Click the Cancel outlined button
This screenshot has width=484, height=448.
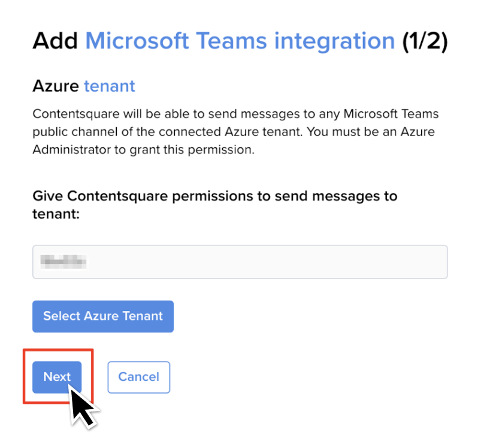[138, 377]
